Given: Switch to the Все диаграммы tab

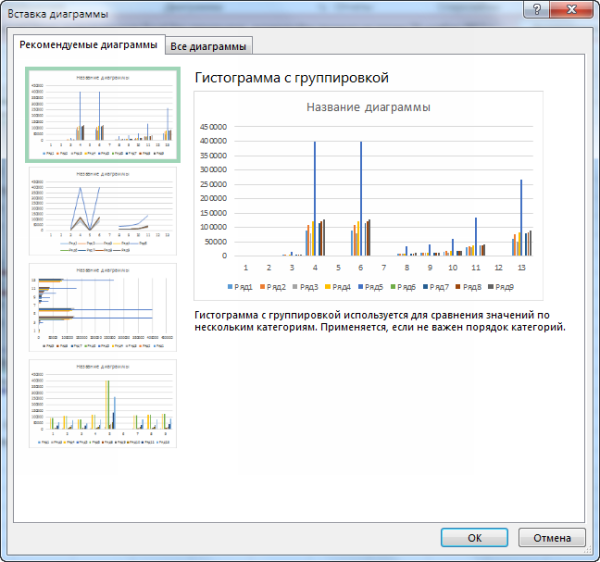Looking at the screenshot, I should coord(209,46).
